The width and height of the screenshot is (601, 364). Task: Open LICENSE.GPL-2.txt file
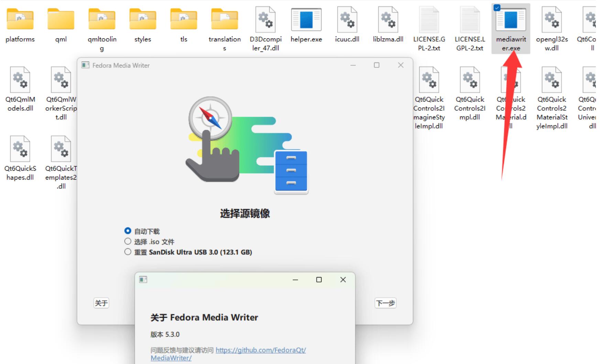click(429, 20)
